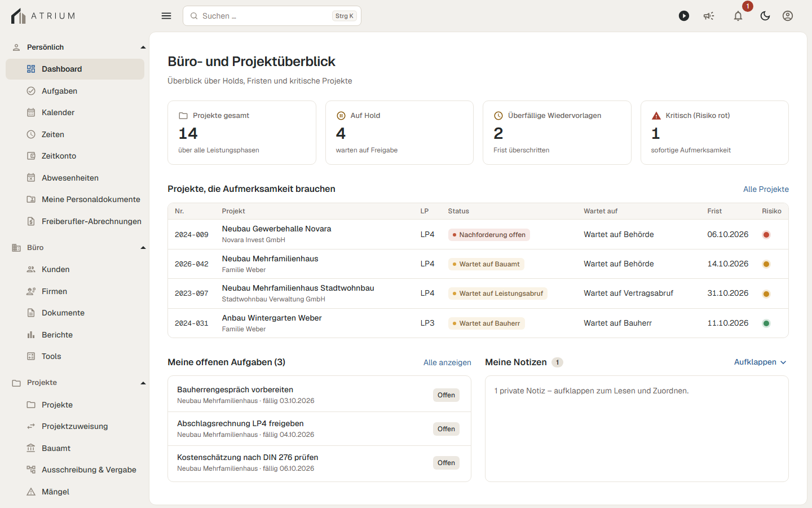Toggle dark mode with the moon icon

click(x=765, y=16)
